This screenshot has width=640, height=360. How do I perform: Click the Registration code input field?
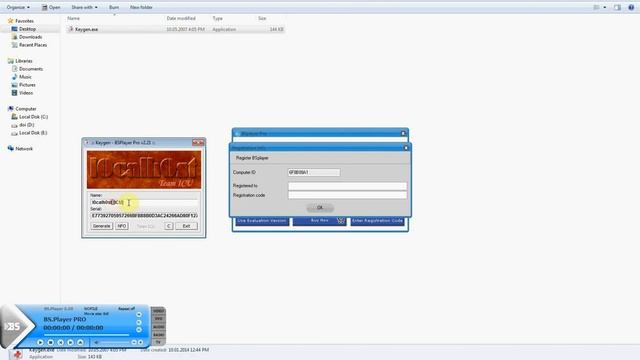coord(347,195)
